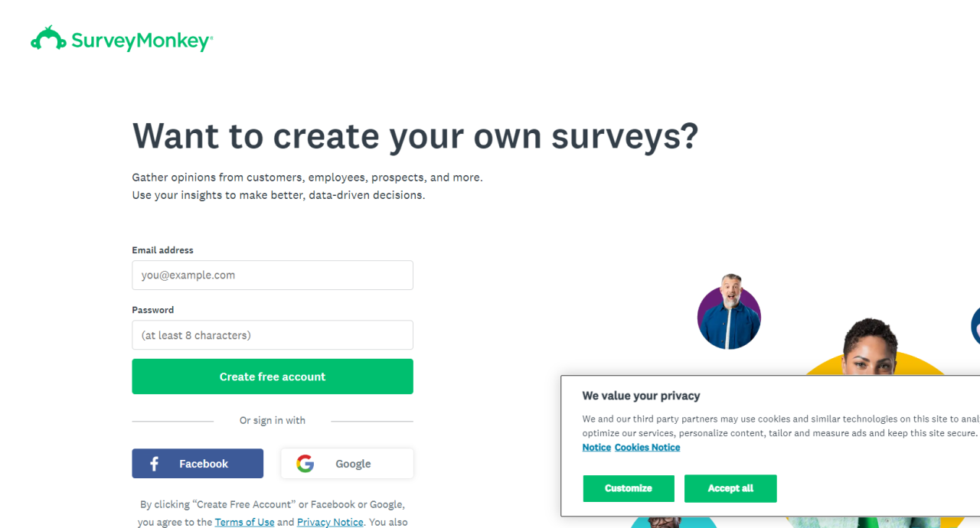Click the SurveyMonkey wordmark text
Viewport: 980px width, 528px height.
142,41
